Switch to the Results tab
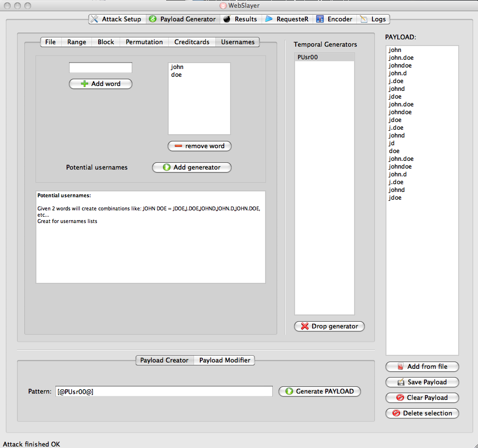This screenshot has height=448, width=478. pyautogui.click(x=240, y=19)
